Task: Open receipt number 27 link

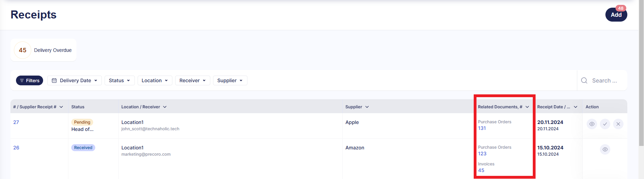Action: [16, 122]
